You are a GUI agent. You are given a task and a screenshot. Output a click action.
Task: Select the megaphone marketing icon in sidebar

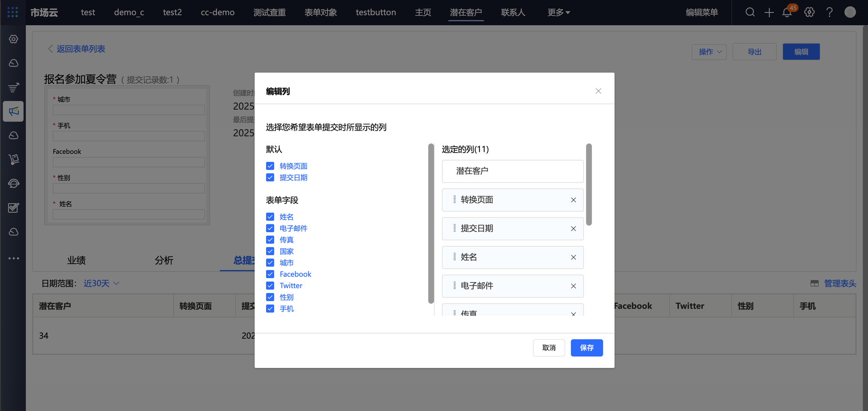pos(13,112)
